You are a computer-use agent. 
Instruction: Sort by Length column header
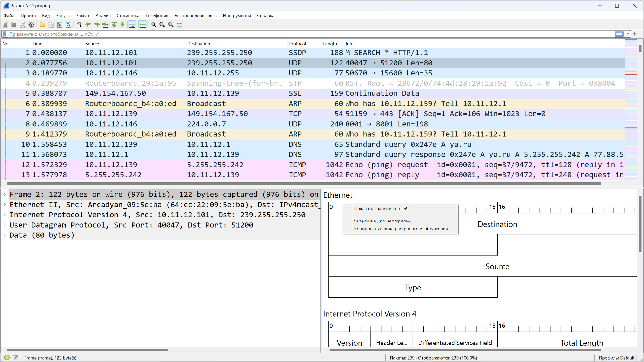(x=333, y=43)
